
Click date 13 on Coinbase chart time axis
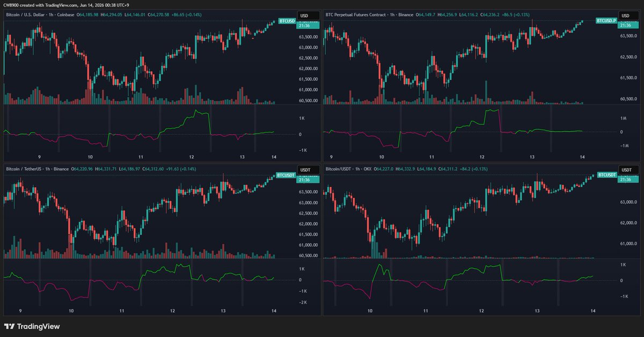[x=242, y=157]
